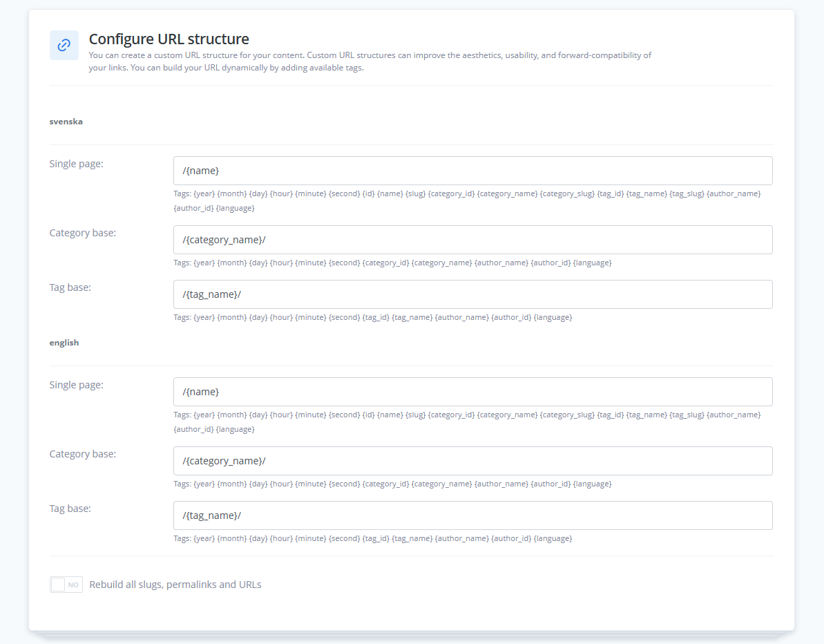
Task: Focus the english Tag base input field
Action: 473,515
